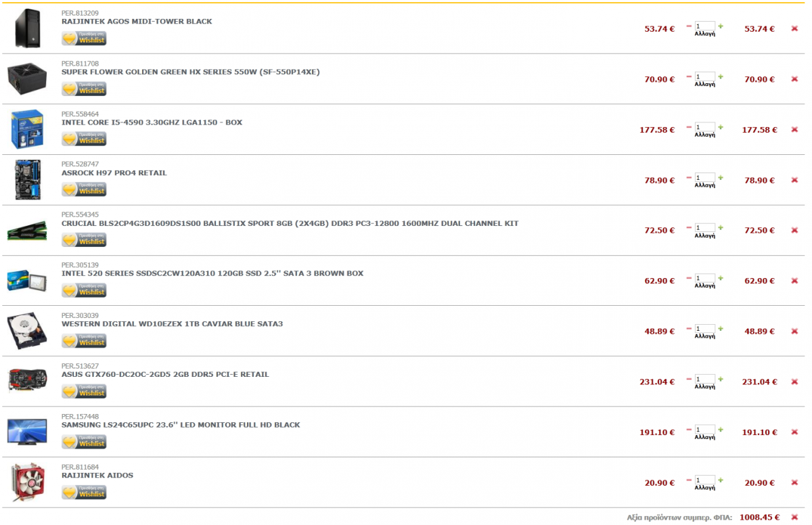Click Αλλαγή under Raijintek Aidos quantity
This screenshot has height=525, width=812.
pos(705,488)
